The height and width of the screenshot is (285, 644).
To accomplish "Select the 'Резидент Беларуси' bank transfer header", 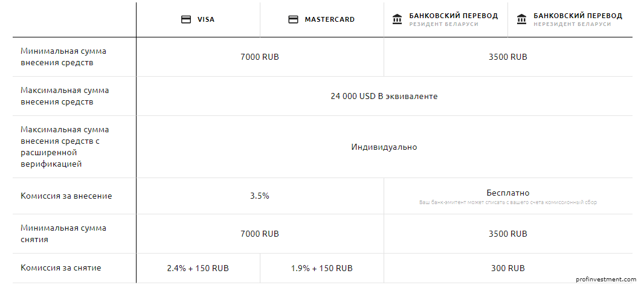I will [446, 20].
